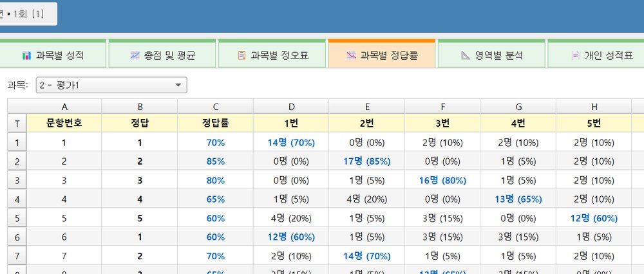644x274 pixels.
Task: Click the 80% 정답률 cell
Action: click(216, 181)
